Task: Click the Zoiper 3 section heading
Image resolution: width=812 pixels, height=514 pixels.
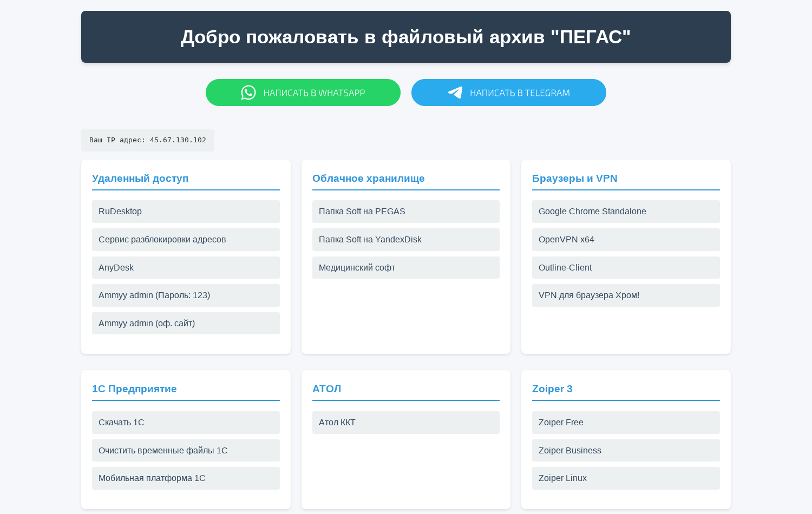Action: [x=552, y=389]
